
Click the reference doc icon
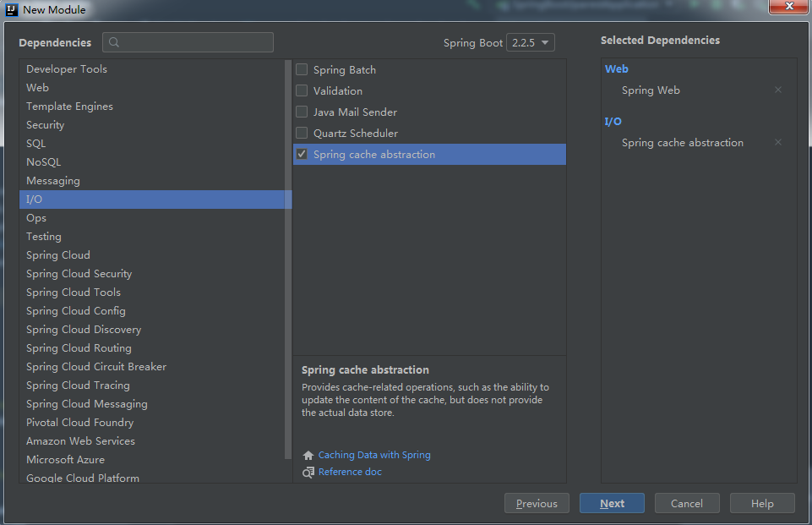coord(308,472)
